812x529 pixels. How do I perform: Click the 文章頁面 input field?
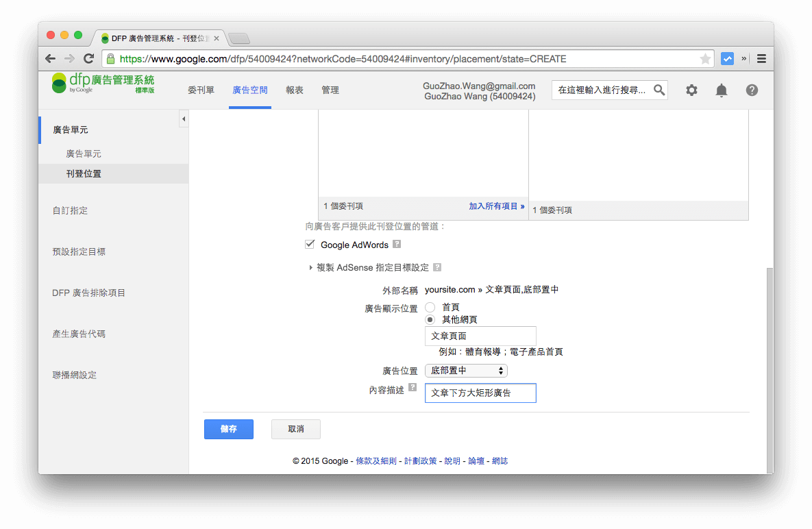[x=480, y=336]
